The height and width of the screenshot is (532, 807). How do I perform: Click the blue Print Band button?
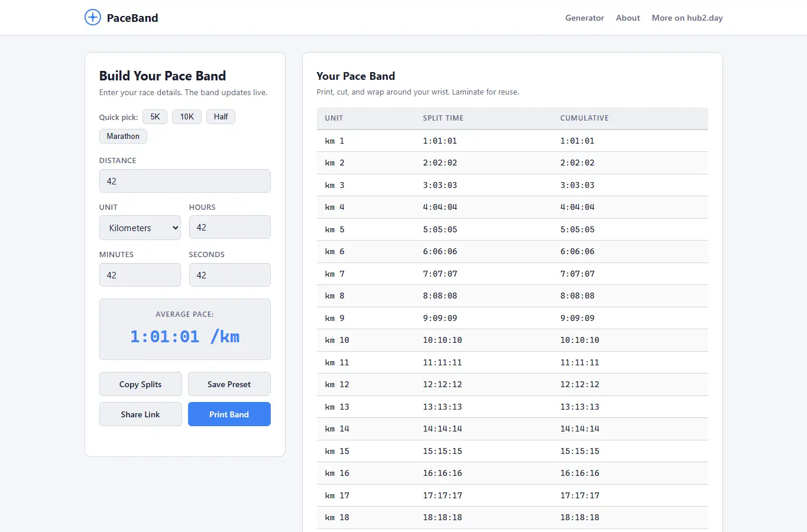click(x=229, y=414)
